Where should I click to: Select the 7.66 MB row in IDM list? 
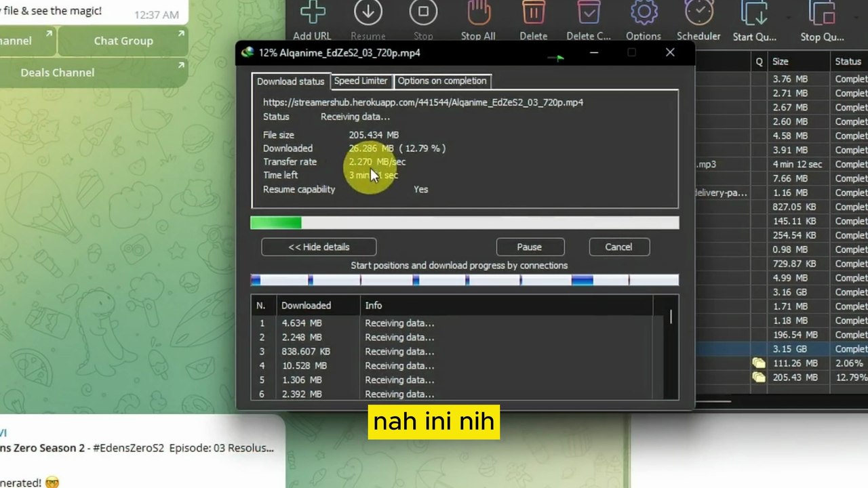pyautogui.click(x=783, y=179)
